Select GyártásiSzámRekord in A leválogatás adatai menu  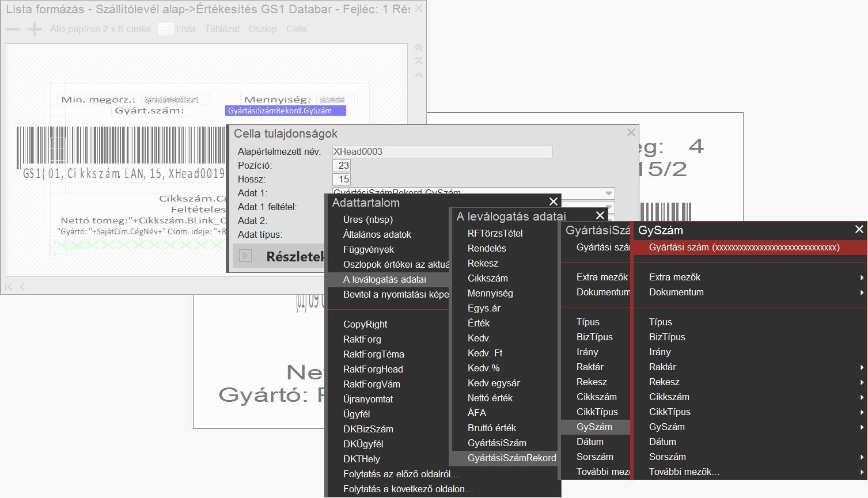[x=505, y=458]
